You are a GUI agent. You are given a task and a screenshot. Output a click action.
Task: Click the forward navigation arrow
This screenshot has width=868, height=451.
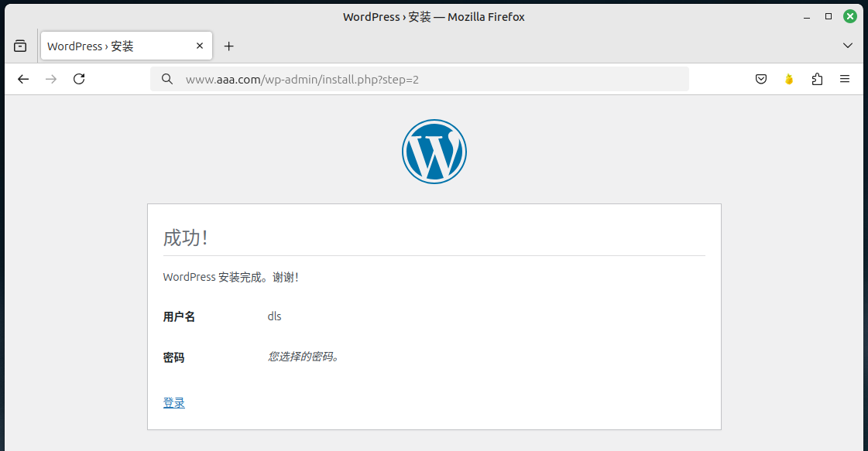[x=51, y=79]
